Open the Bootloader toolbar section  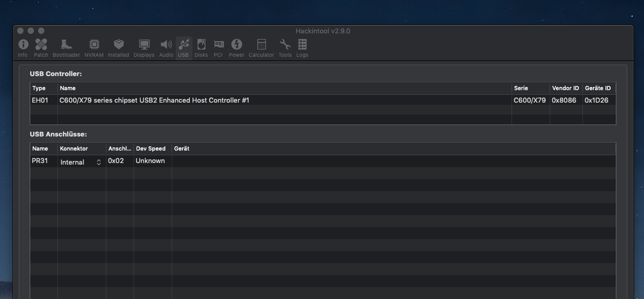[x=66, y=48]
